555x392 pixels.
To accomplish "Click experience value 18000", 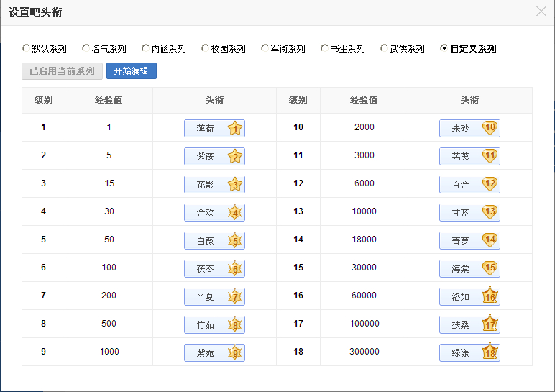I will point(364,240).
